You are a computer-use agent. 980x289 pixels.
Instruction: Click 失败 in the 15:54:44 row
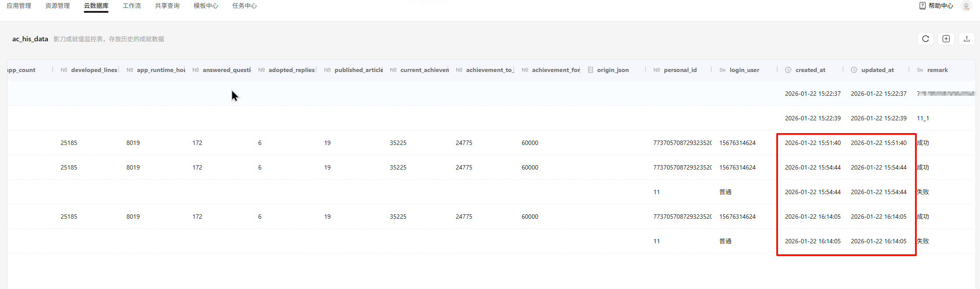pos(923,192)
